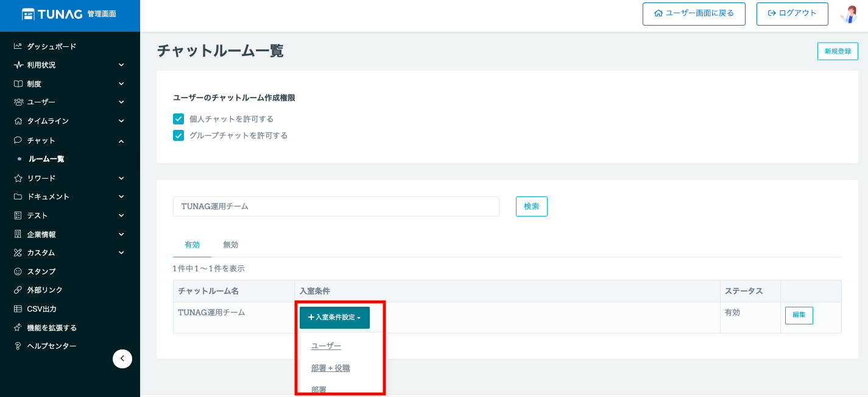Click the ユーザー画面に戻る button
Screen dimensions: 868x397
694,13
